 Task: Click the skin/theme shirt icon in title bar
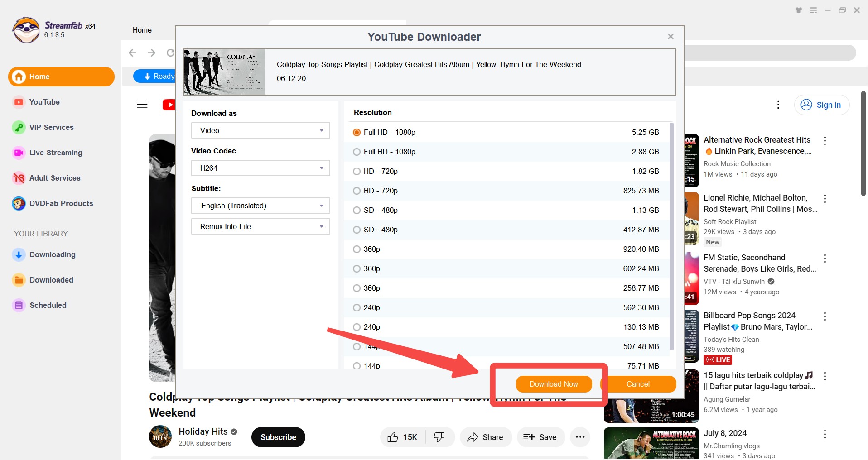click(x=799, y=10)
